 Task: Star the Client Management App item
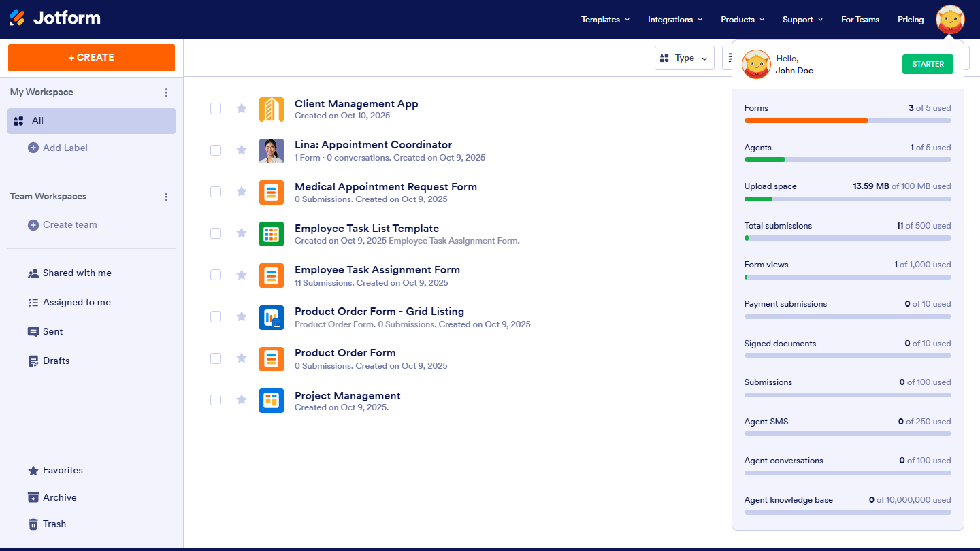click(x=241, y=108)
